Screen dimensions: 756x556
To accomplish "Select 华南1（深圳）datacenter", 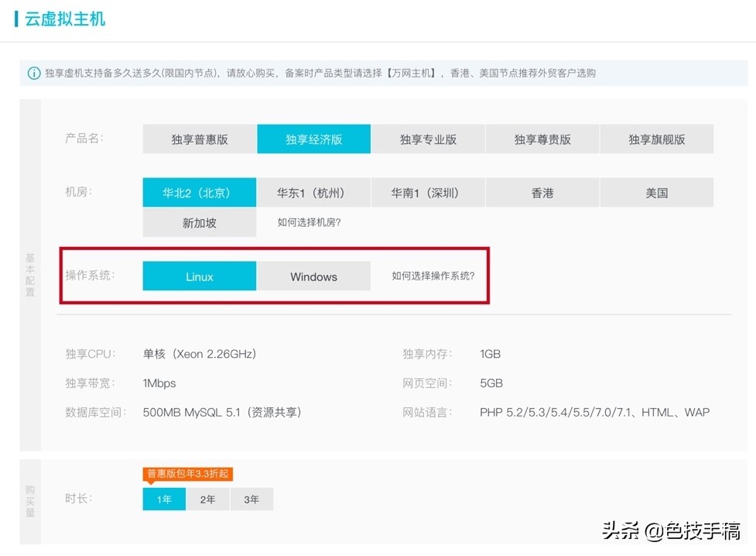I will [x=428, y=193].
